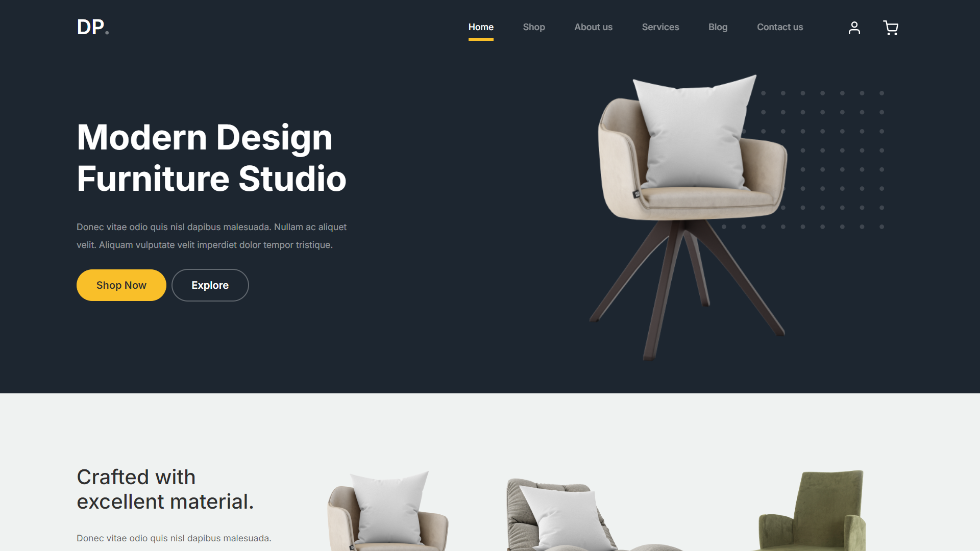Select the About us menu item
Viewport: 980px width, 551px height.
point(592,27)
